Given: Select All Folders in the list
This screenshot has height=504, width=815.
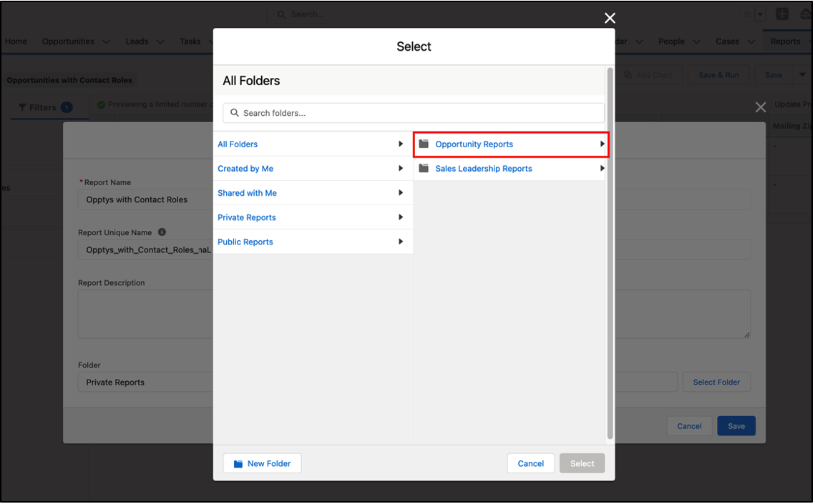Looking at the screenshot, I should (x=238, y=144).
